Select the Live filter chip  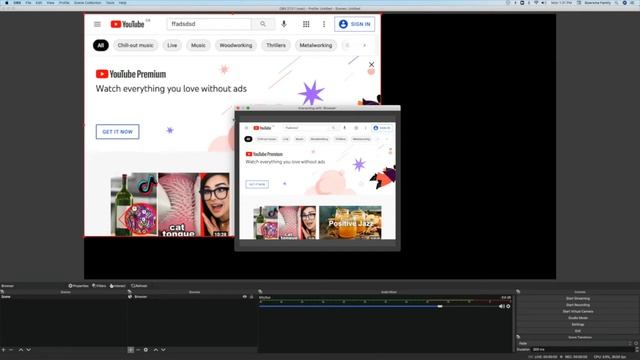tap(172, 45)
